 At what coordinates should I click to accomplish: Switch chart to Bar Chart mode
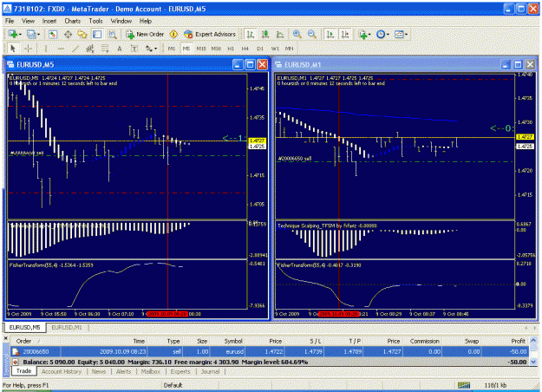click(x=251, y=34)
